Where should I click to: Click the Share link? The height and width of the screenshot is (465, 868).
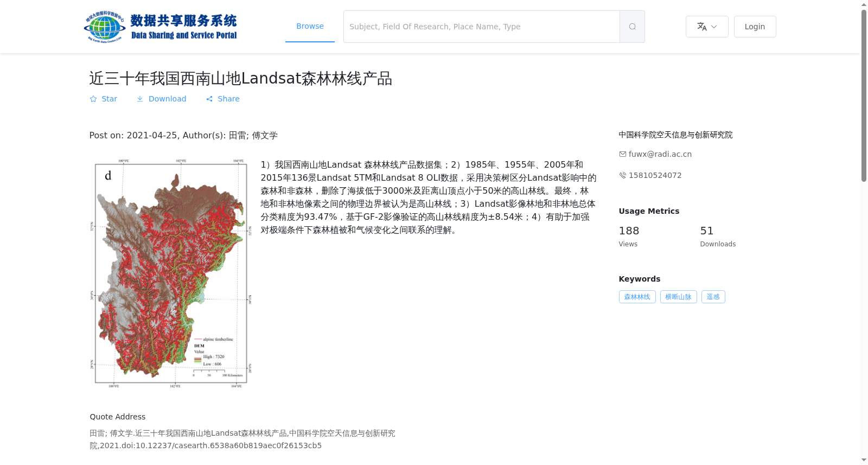pyautogui.click(x=222, y=99)
